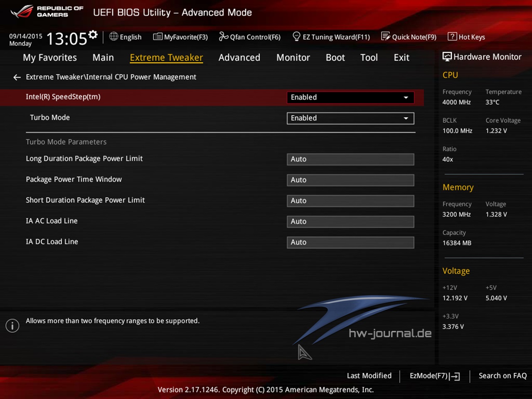This screenshot has width=532, height=399.
Task: Click the Long Duration Package Power Limit label
Action: [84, 159]
